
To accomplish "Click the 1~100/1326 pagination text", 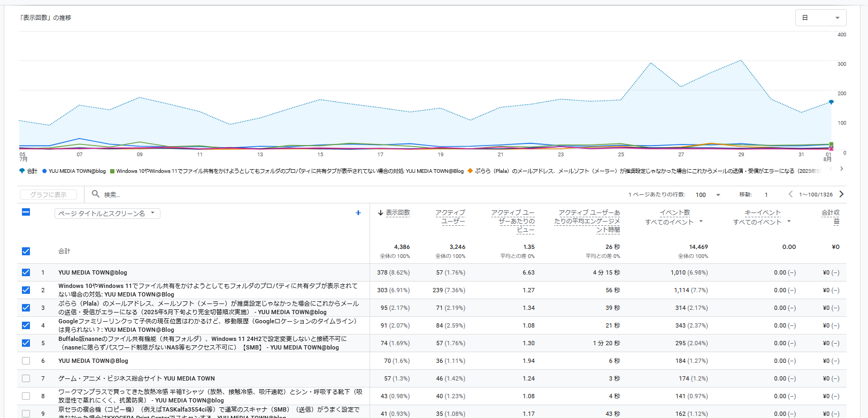I will [x=816, y=195].
